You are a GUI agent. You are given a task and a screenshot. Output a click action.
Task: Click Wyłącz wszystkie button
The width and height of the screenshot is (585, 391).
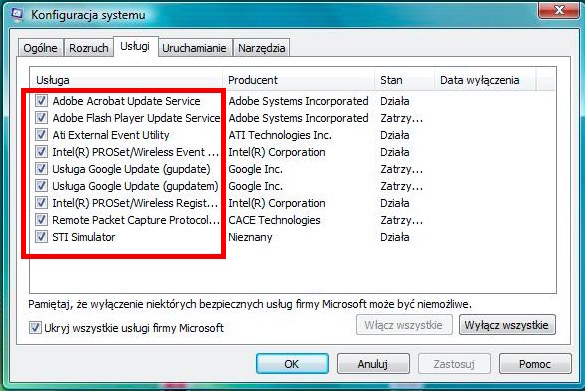coord(507,325)
